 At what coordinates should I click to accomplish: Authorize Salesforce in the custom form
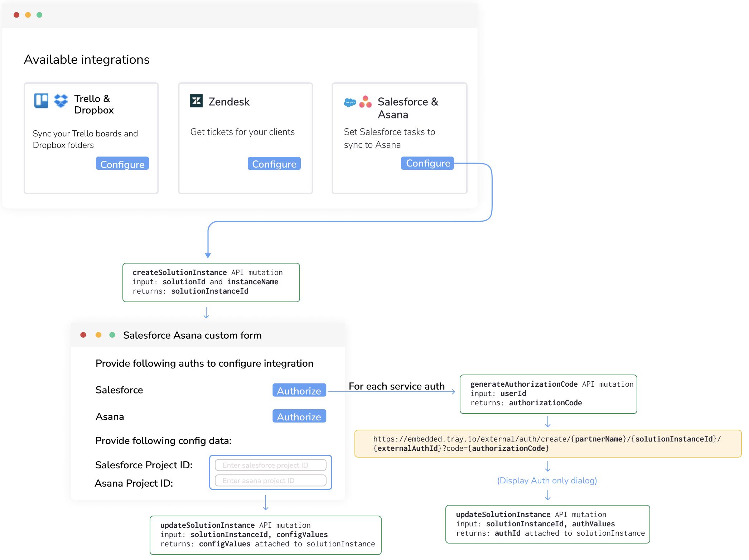pyautogui.click(x=299, y=390)
